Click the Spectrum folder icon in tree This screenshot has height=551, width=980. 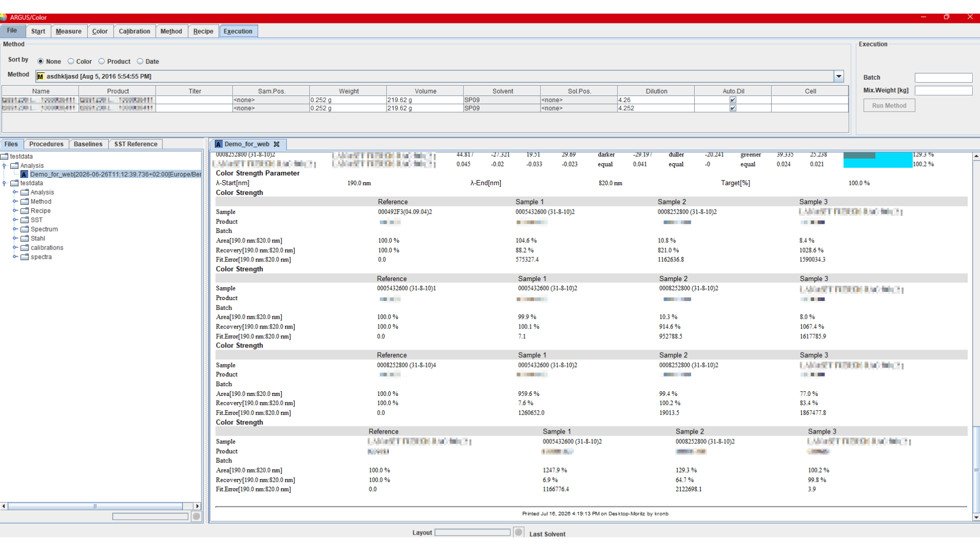coord(24,229)
